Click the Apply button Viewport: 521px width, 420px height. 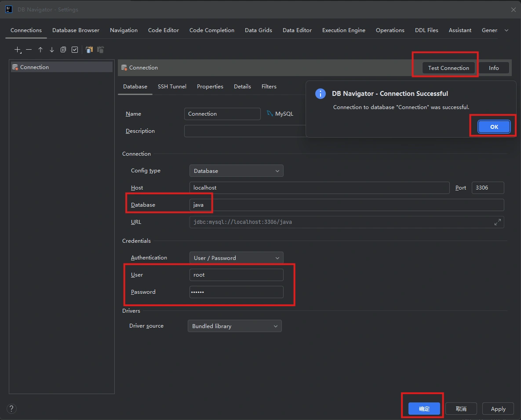[x=498, y=409]
